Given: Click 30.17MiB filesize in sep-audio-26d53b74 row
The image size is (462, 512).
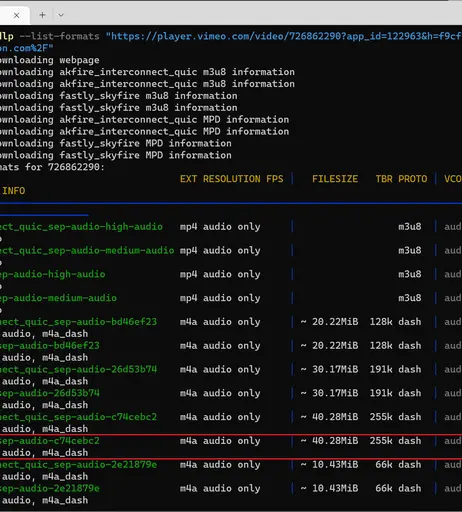Looking at the screenshot, I should pos(335,393).
